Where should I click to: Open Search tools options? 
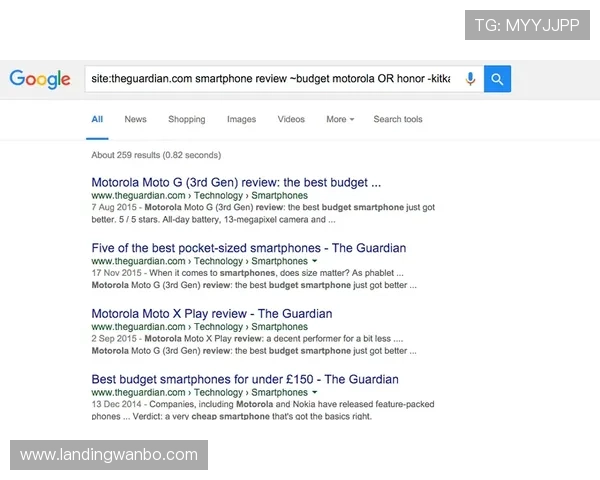click(x=398, y=119)
